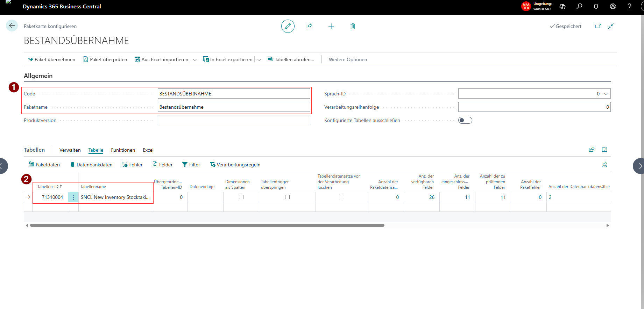Image resolution: width=644 pixels, height=309 pixels.
Task: Check the Dimensionen als Spalten checkbox
Action: pos(241,197)
